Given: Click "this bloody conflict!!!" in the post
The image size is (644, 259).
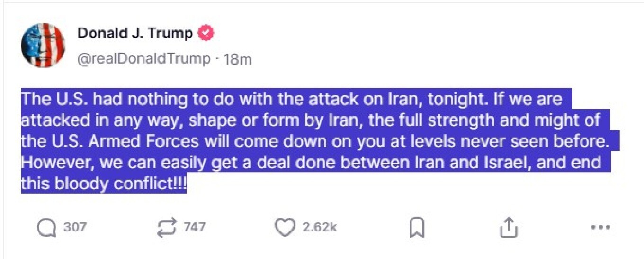Looking at the screenshot, I should click(x=104, y=184).
